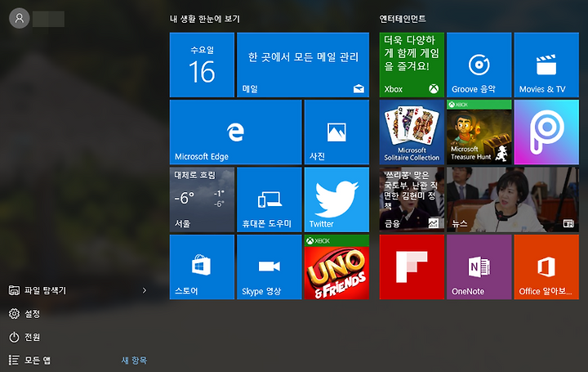The width and height of the screenshot is (588, 372).
Task: Click the 엔터테인먼트 group header
Action: point(403,19)
